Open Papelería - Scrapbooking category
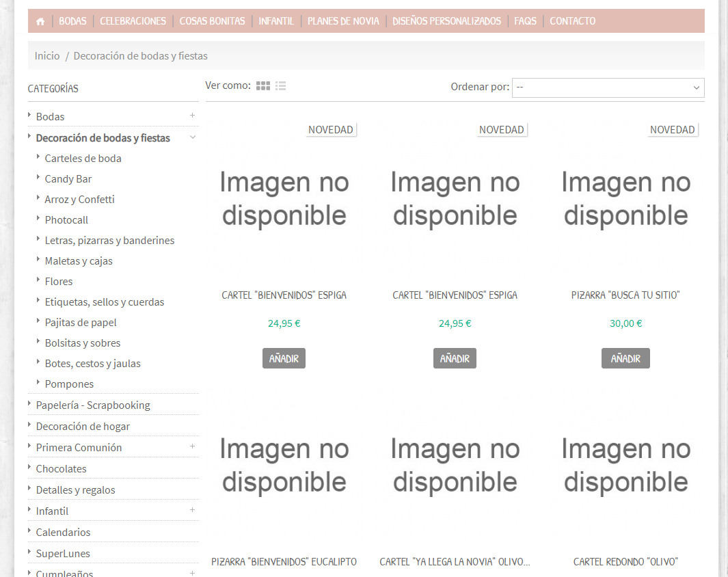This screenshot has height=577, width=728. coord(93,405)
